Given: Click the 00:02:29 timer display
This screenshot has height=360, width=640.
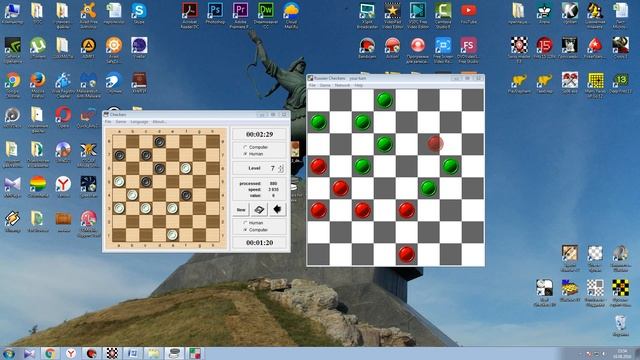Looking at the screenshot, I should [260, 134].
